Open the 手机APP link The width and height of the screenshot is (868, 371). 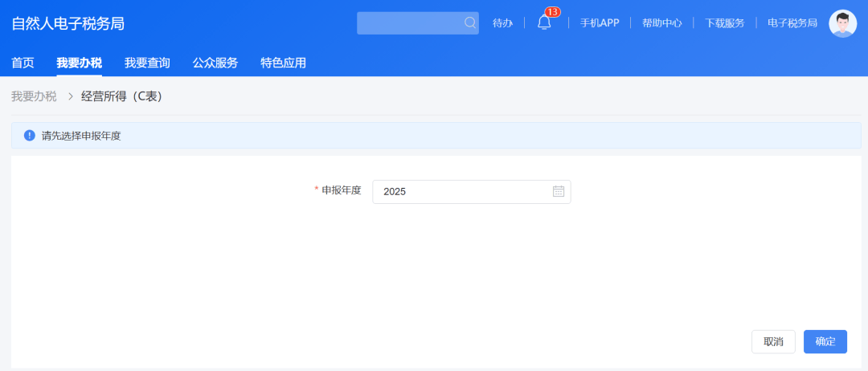point(600,23)
